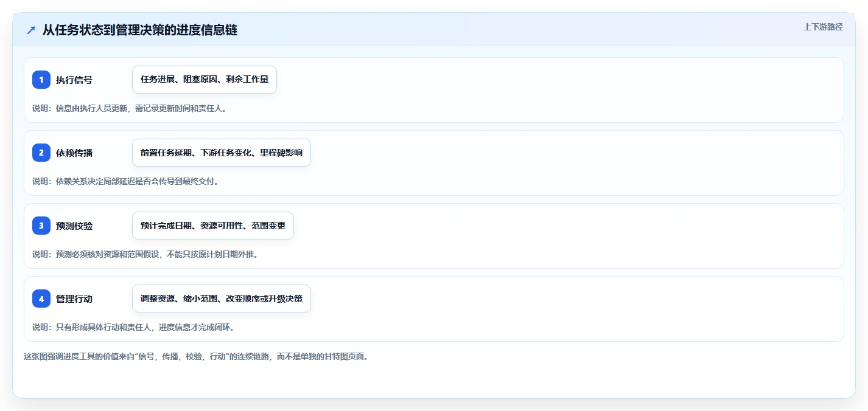Click the note 只有形成具体行动和责任人

pyautogui.click(x=133, y=327)
